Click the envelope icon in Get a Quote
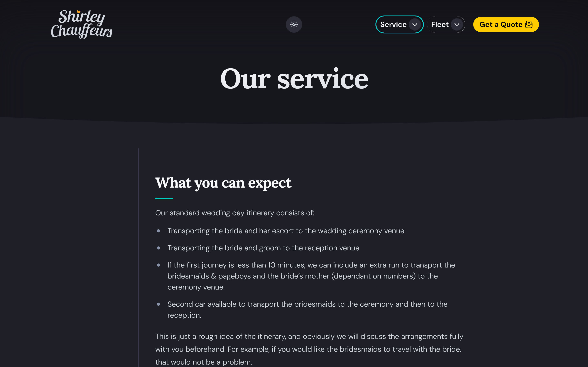The image size is (588, 367). (x=529, y=24)
